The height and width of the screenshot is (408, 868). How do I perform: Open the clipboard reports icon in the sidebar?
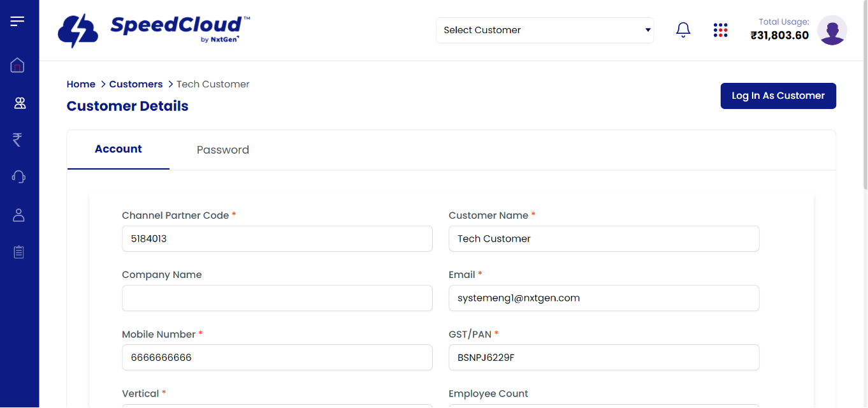(18, 252)
